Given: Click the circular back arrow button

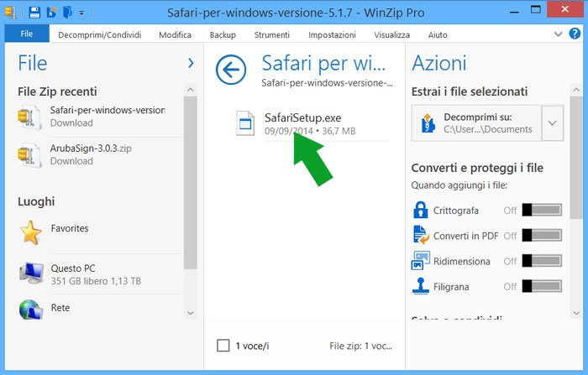Looking at the screenshot, I should click(x=231, y=70).
